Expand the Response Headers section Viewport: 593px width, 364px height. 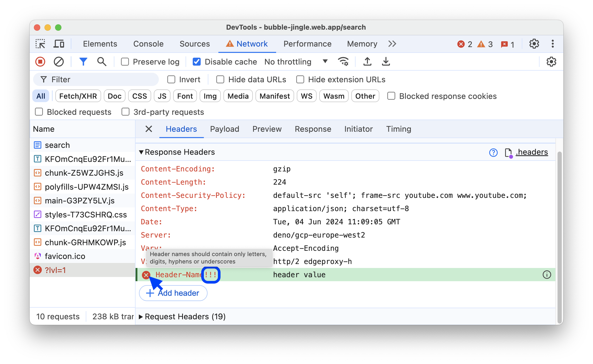[x=141, y=152]
